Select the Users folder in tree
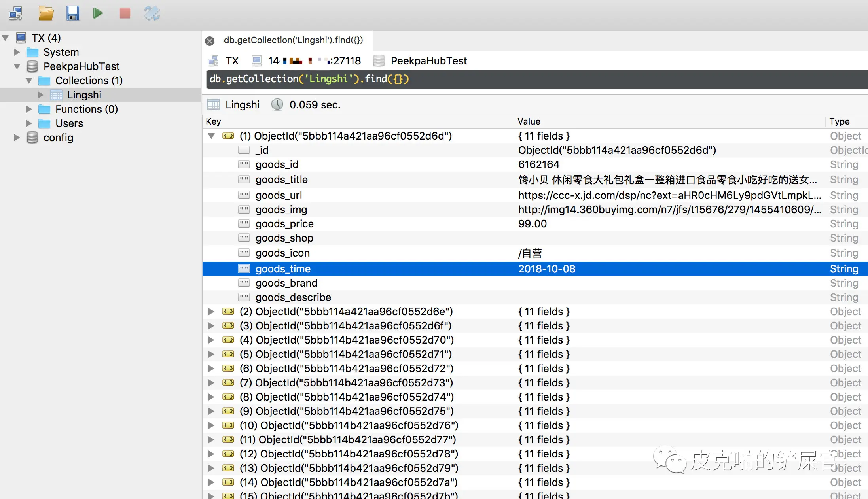 tap(69, 123)
